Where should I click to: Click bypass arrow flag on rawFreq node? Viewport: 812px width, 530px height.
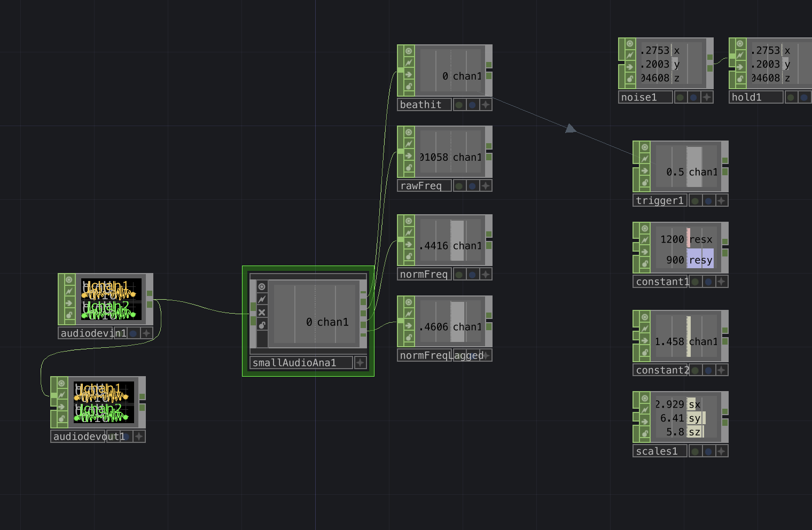click(409, 156)
